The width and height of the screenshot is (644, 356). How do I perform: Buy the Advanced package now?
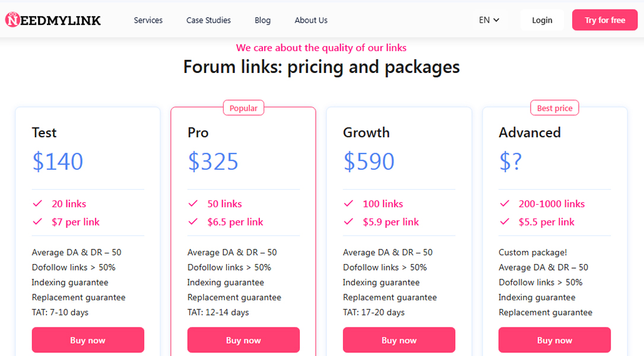(x=554, y=340)
